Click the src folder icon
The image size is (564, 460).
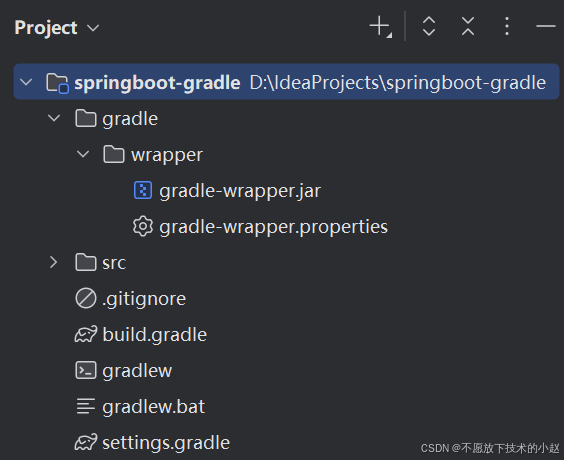[x=86, y=262]
